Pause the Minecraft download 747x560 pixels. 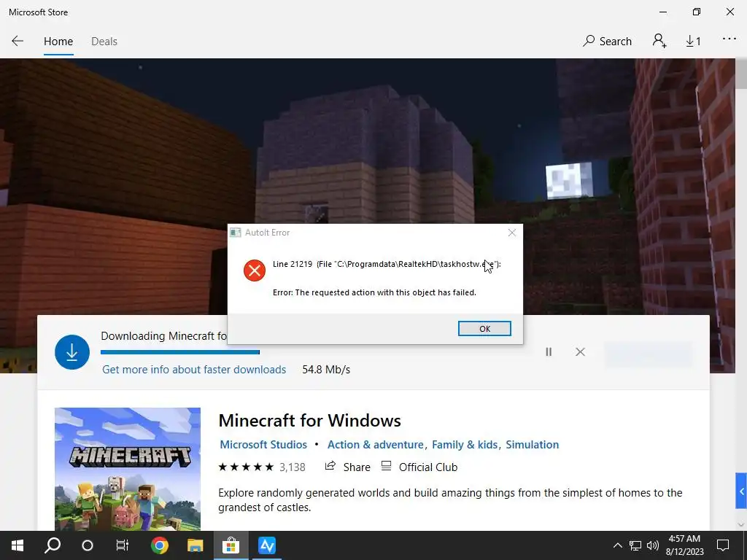[x=549, y=352]
